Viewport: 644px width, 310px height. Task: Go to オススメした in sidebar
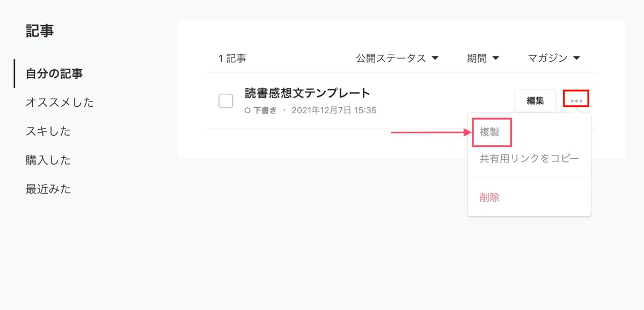coord(60,102)
